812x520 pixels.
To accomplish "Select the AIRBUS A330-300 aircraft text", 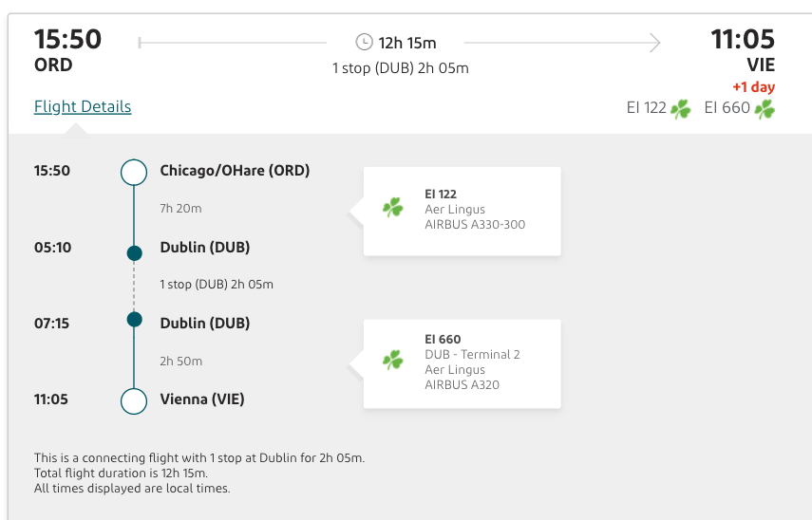I will [x=474, y=225].
